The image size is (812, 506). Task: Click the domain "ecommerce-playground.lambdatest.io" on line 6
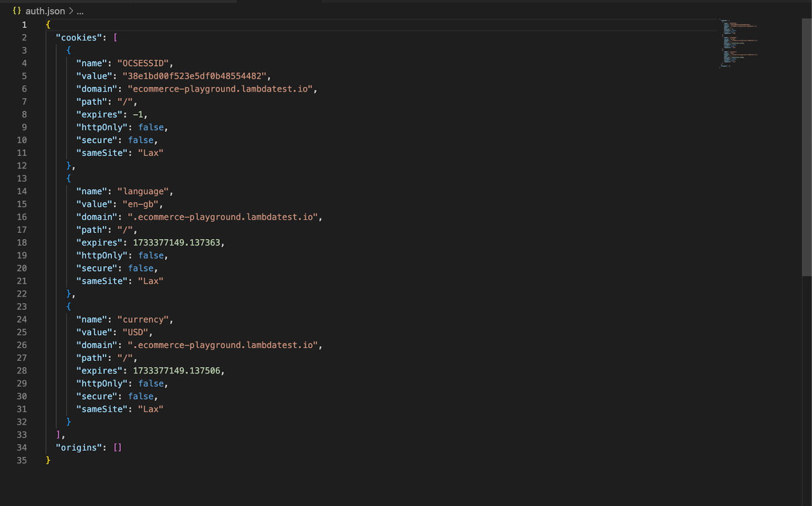(x=222, y=88)
